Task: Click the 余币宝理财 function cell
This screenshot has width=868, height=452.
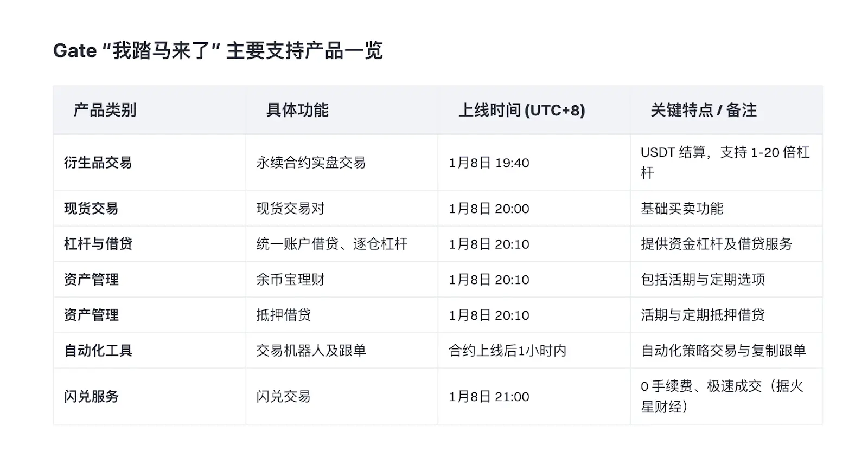Action: 290,280
